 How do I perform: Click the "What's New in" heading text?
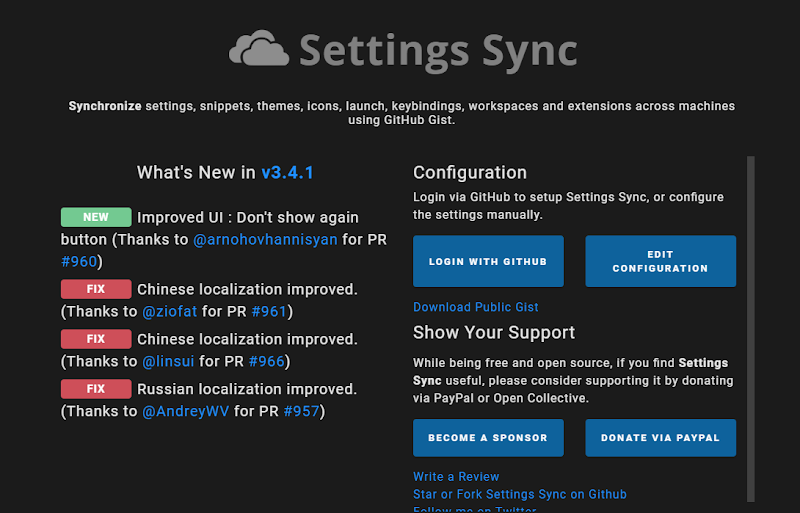(196, 173)
